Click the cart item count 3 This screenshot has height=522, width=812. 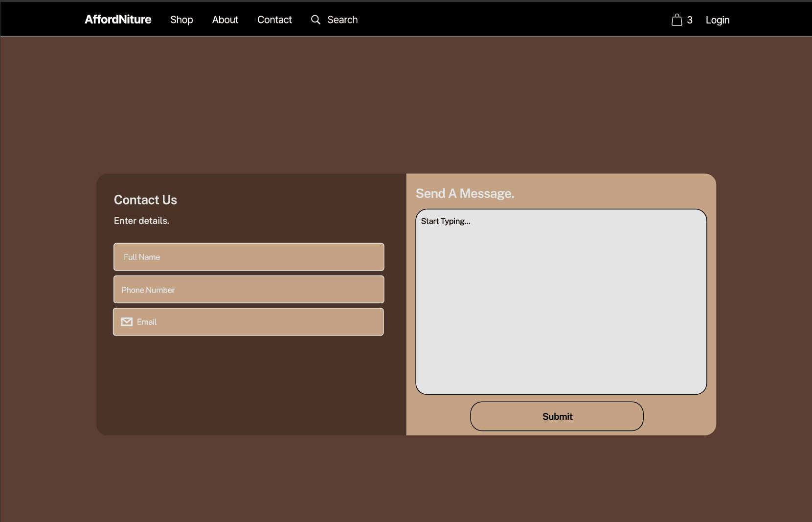click(690, 20)
